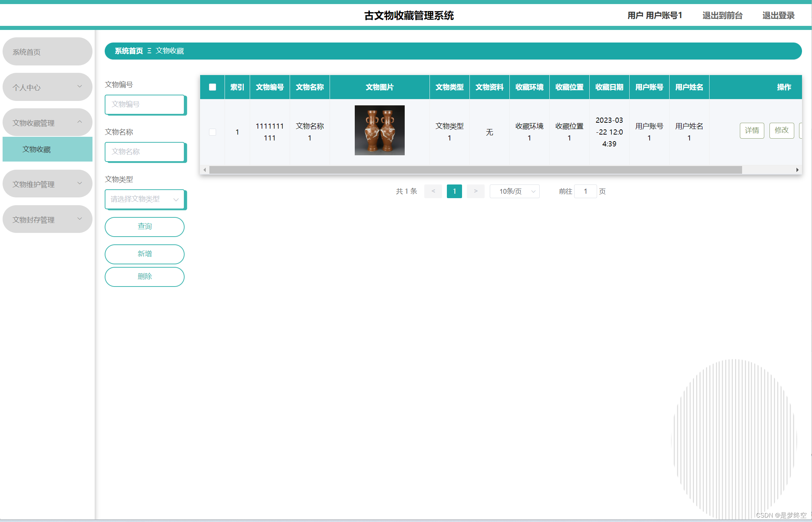Click the 新增 add button

click(x=145, y=254)
